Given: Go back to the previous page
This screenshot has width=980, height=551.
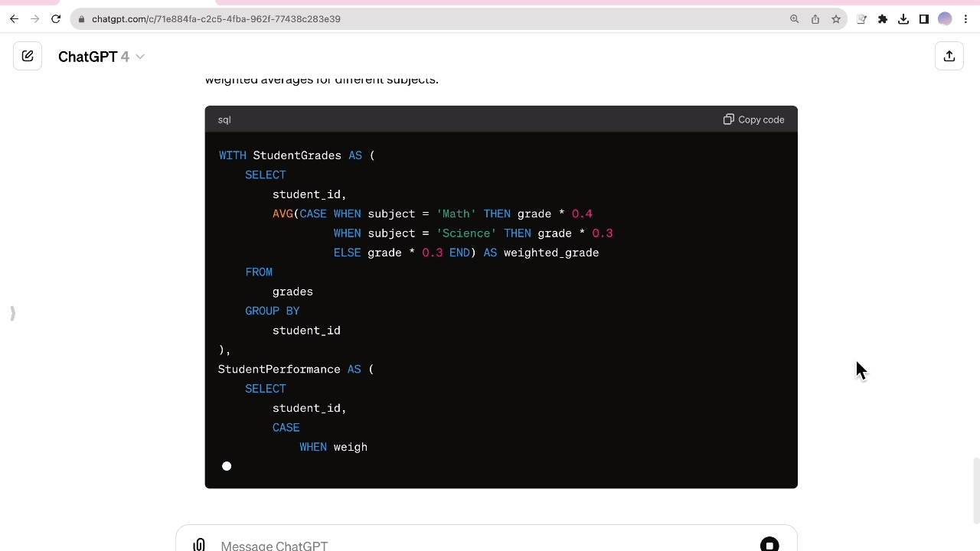Looking at the screenshot, I should (14, 19).
